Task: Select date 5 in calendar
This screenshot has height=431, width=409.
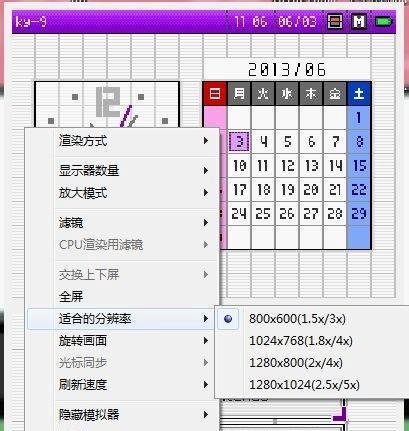Action: [287, 142]
